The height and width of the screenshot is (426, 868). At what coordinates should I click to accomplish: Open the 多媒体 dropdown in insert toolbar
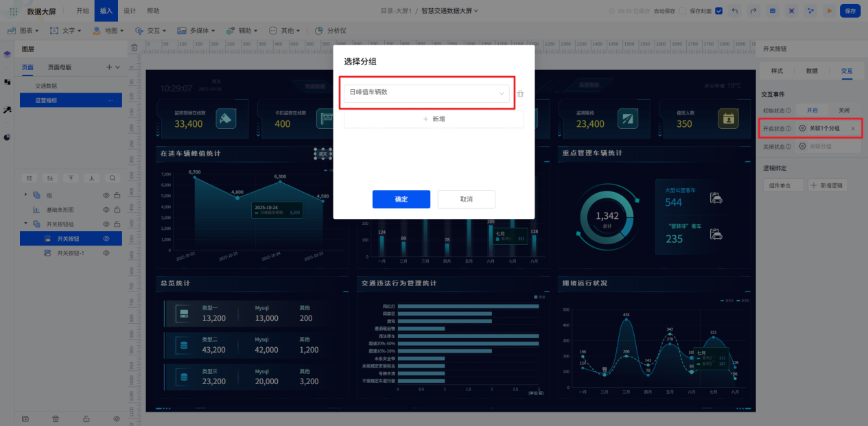tap(197, 30)
